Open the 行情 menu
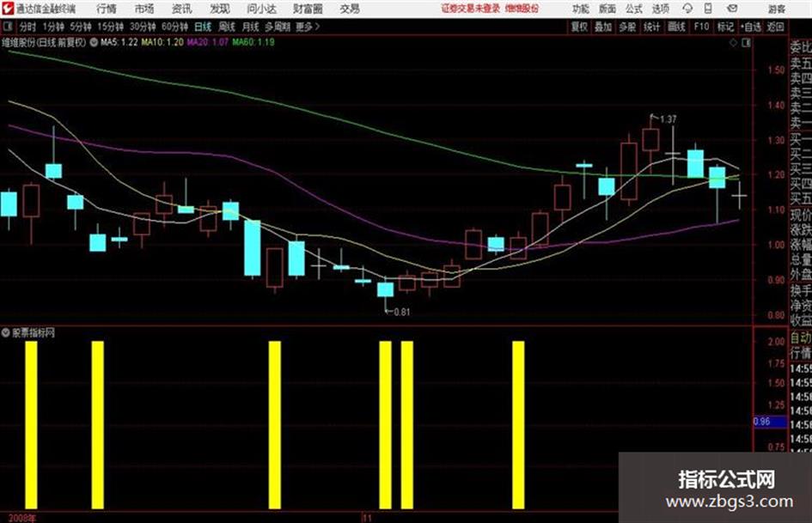 pos(107,9)
